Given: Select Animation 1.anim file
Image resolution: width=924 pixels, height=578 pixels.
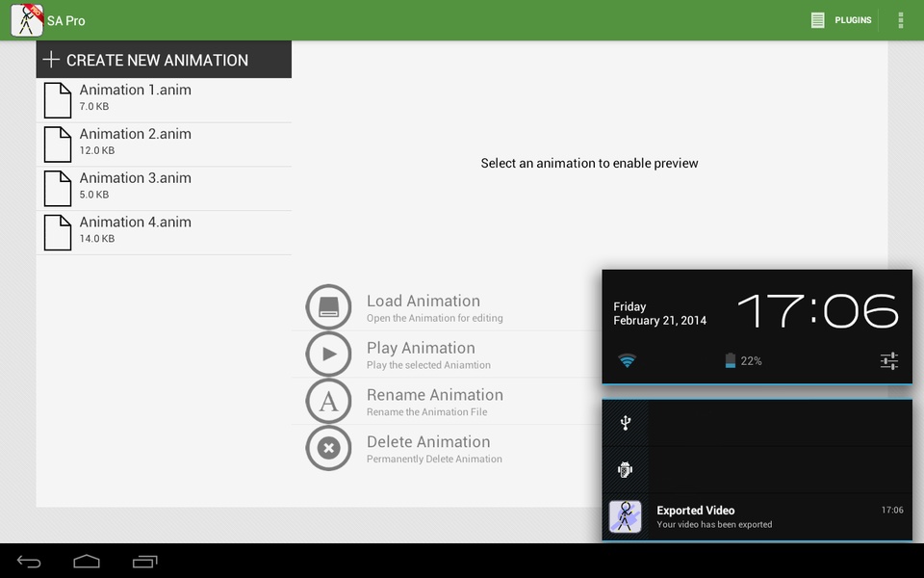Looking at the screenshot, I should click(164, 100).
